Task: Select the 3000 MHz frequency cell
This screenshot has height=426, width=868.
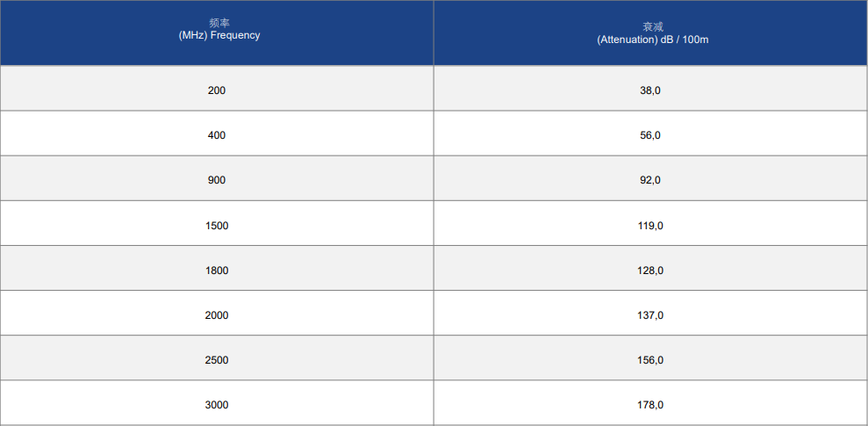Action: point(217,403)
